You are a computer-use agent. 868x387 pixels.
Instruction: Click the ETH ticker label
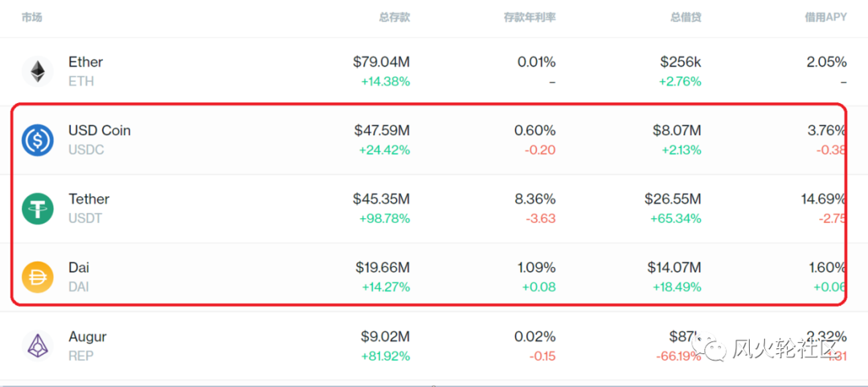(x=81, y=81)
